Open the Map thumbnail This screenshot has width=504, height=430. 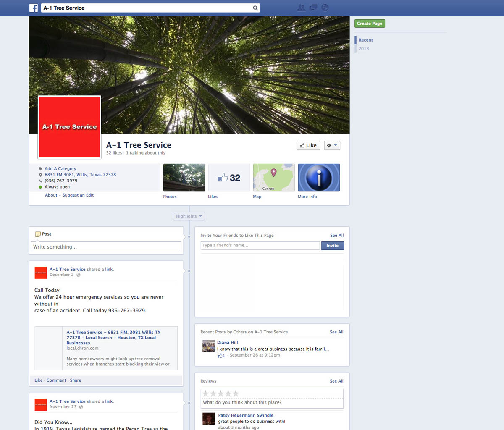[274, 178]
